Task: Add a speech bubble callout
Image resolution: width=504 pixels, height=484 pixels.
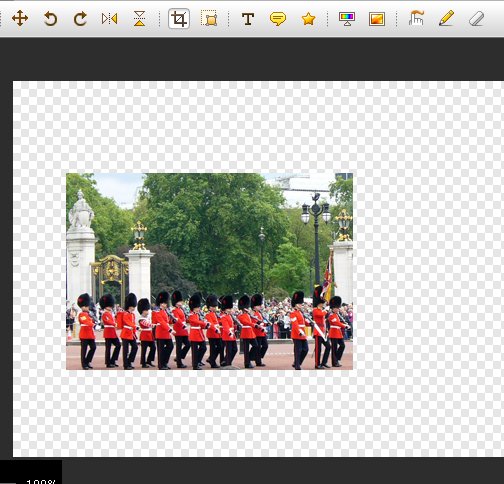Action: (278, 19)
